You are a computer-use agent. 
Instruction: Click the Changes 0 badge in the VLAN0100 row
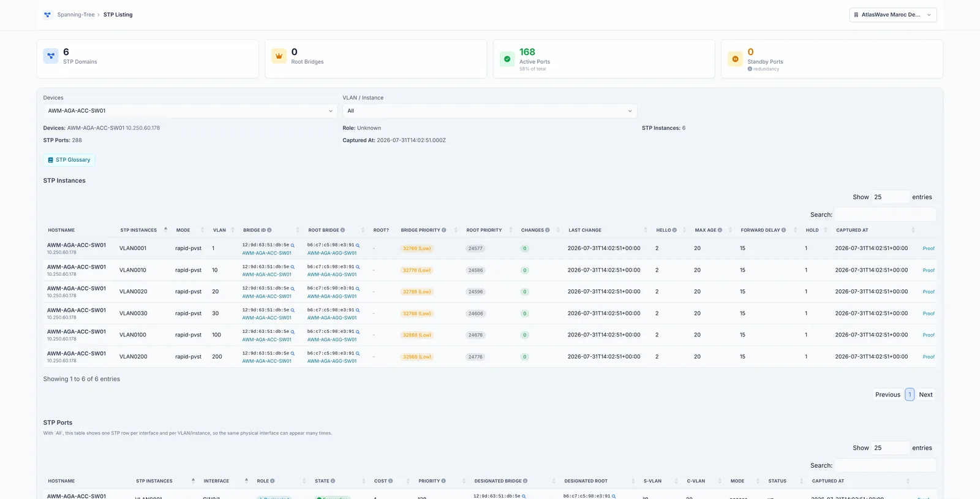tap(525, 335)
